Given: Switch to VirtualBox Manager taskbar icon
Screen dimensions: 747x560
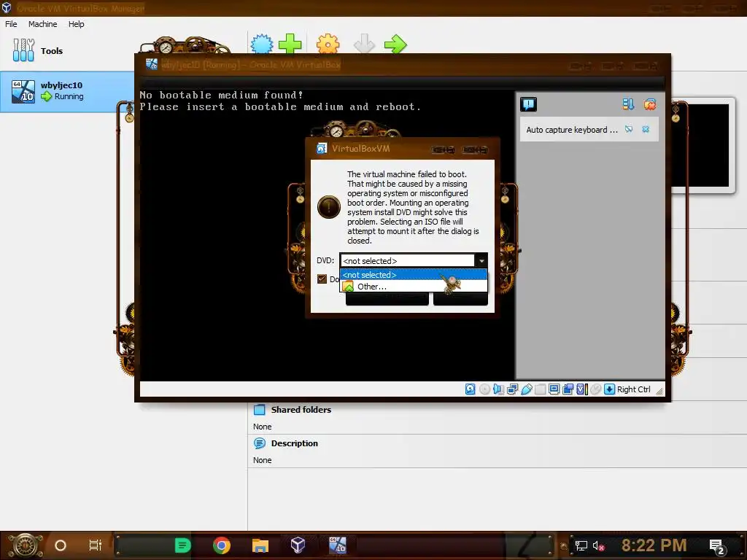Looking at the screenshot, I should coord(298,545).
